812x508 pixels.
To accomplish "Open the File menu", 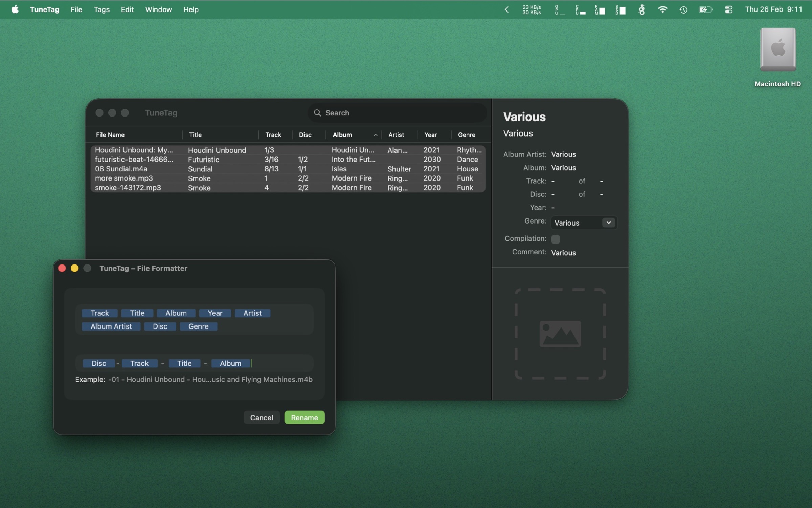I will pyautogui.click(x=76, y=9).
